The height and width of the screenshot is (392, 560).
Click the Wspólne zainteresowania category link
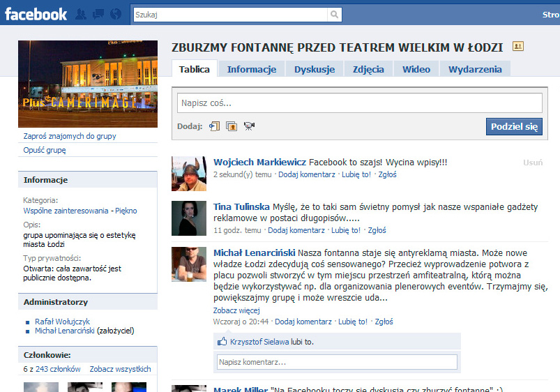[66, 211]
